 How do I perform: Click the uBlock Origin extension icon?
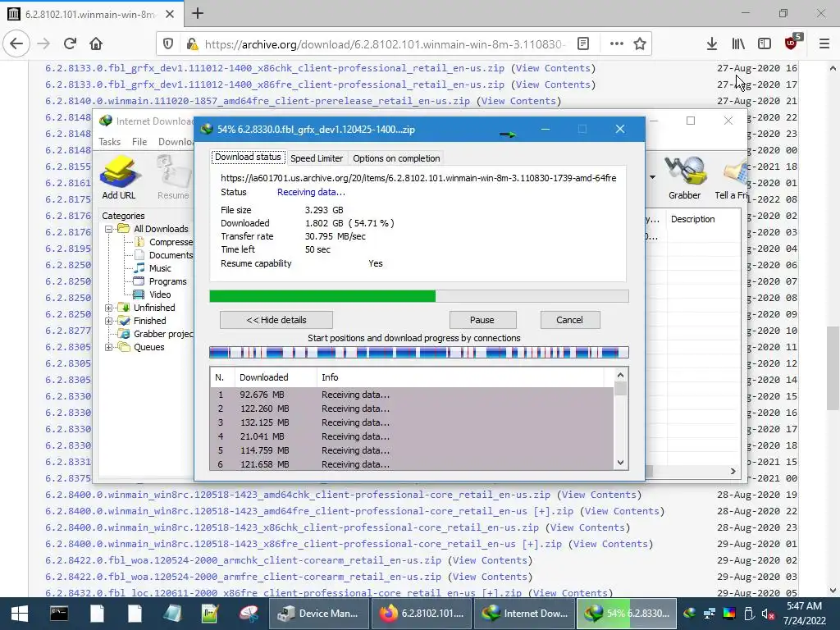pyautogui.click(x=792, y=43)
